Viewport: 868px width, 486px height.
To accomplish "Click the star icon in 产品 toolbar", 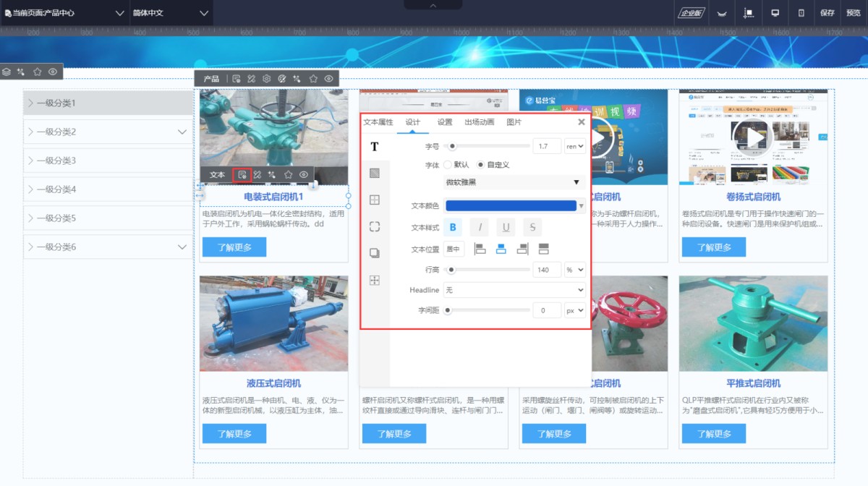I will (313, 78).
